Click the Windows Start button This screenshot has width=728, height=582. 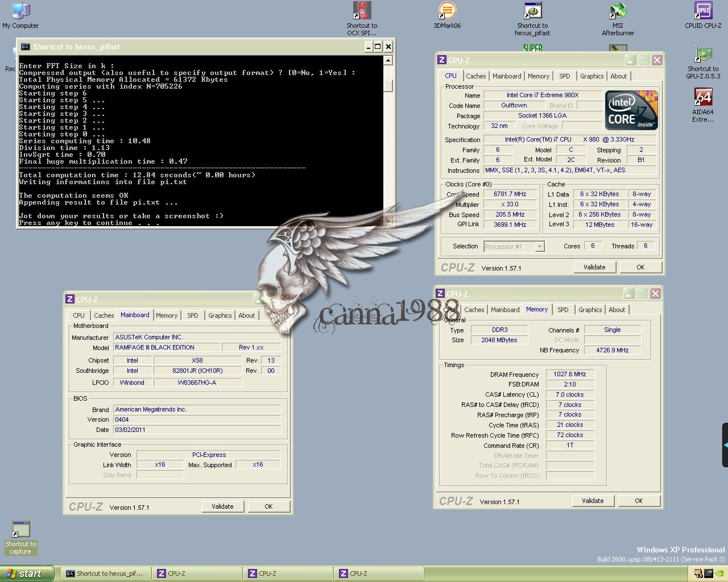pyautogui.click(x=27, y=573)
